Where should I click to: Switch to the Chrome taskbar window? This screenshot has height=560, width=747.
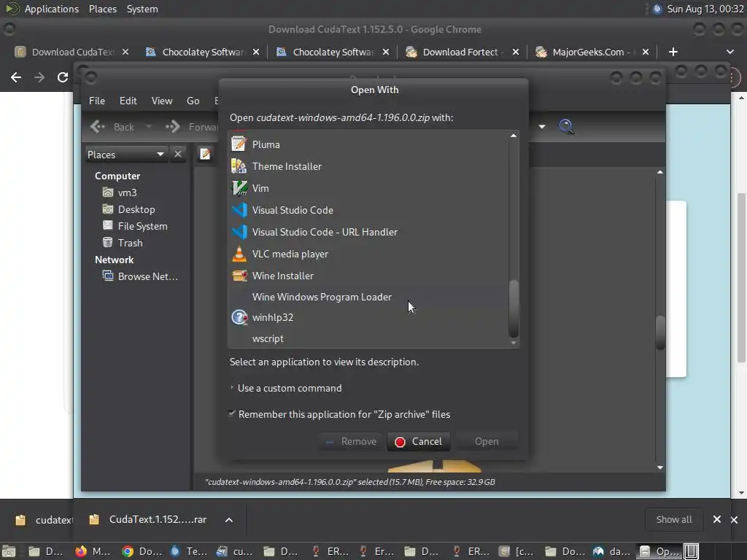tap(142, 551)
